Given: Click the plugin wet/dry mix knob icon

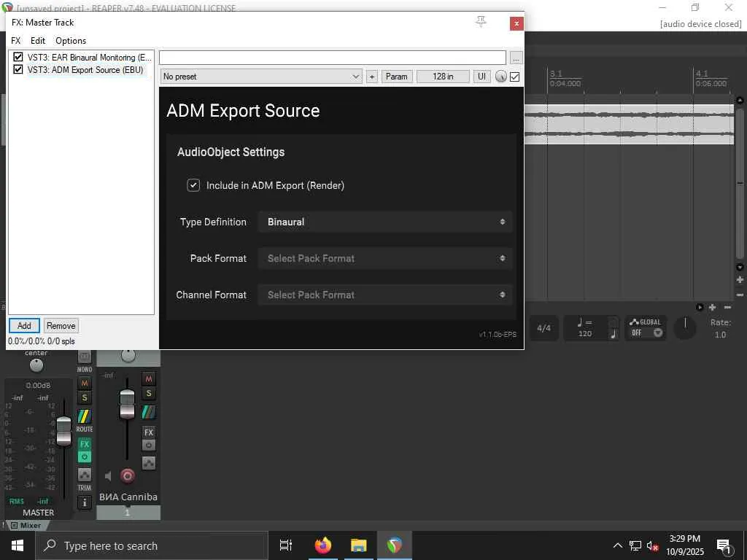Looking at the screenshot, I should pyautogui.click(x=500, y=76).
